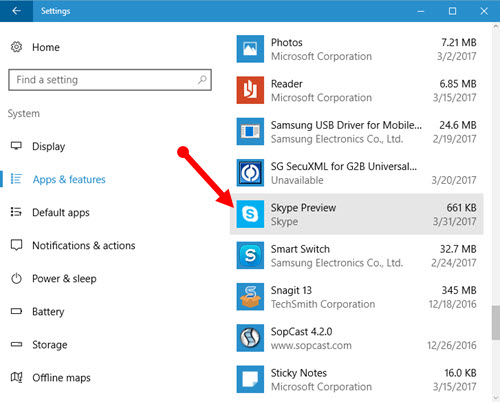Select the Sticky Notes entry name
This screenshot has height=402, width=500.
click(299, 373)
